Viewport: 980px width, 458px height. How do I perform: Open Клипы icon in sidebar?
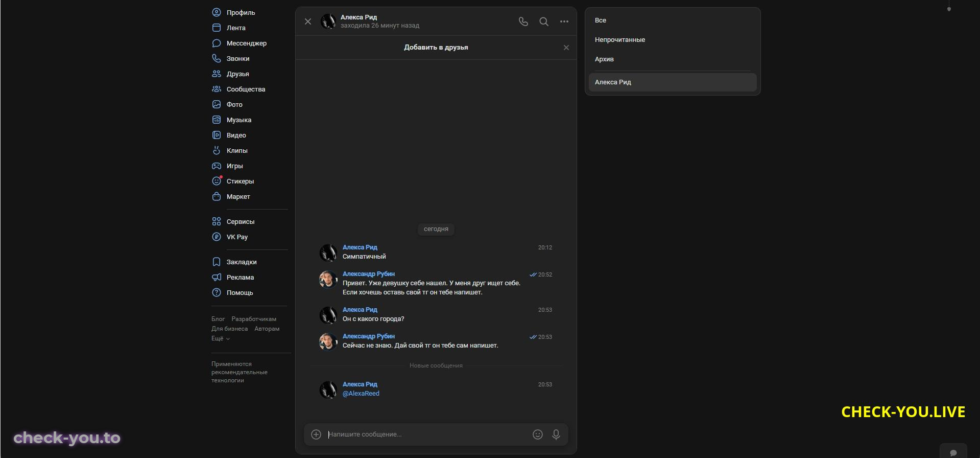tap(217, 150)
